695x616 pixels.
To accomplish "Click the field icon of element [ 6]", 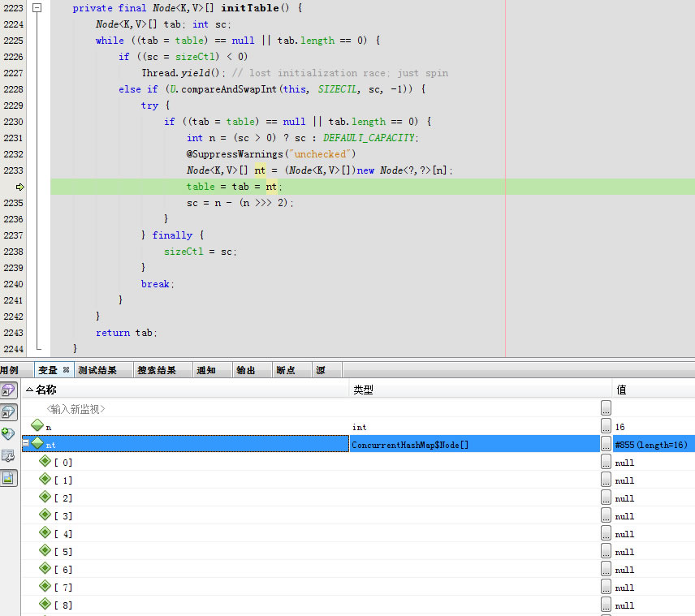I will [x=45, y=567].
